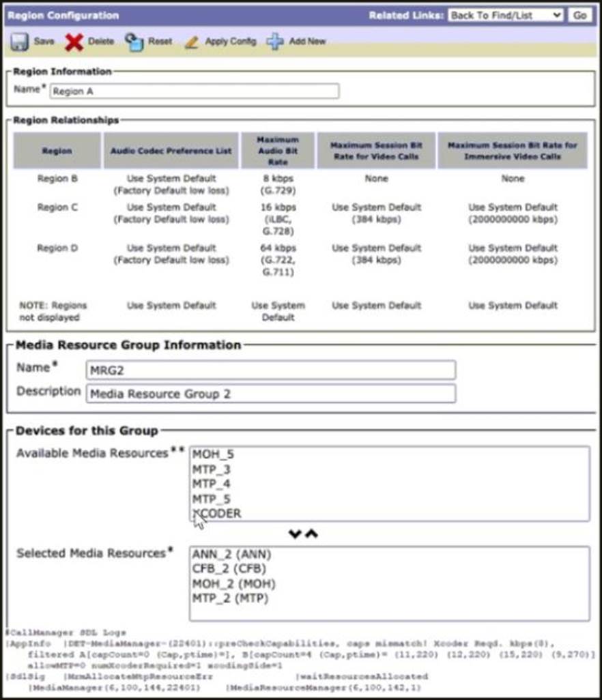
Task: Click the Region Configuration page title
Action: [x=63, y=15]
